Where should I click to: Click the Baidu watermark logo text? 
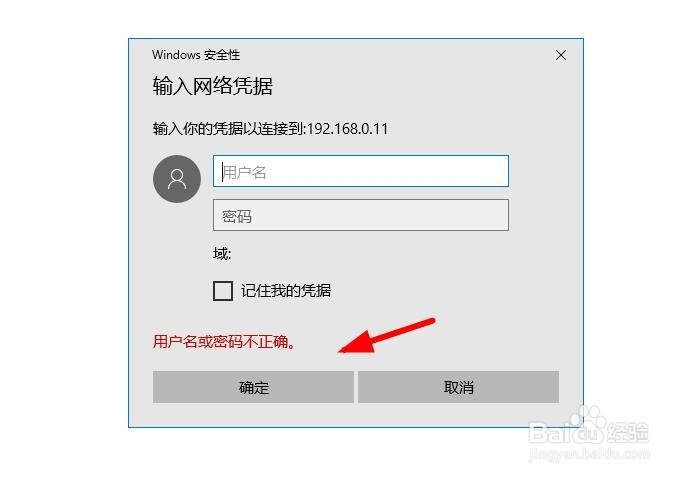(x=567, y=432)
